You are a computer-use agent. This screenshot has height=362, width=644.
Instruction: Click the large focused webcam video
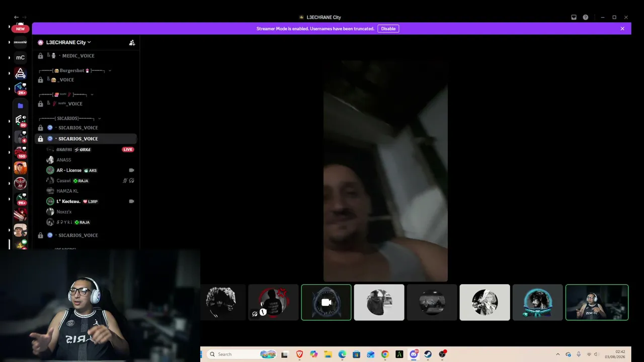coord(385,171)
